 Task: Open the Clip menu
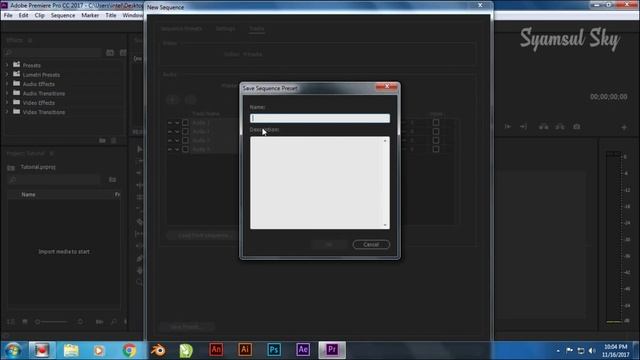(40, 16)
